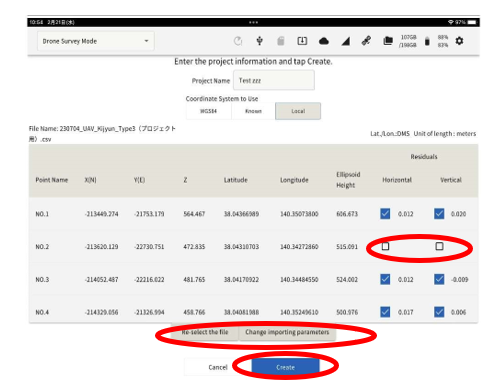
Task: Click the NO.2 point name cell
Action: [42, 247]
